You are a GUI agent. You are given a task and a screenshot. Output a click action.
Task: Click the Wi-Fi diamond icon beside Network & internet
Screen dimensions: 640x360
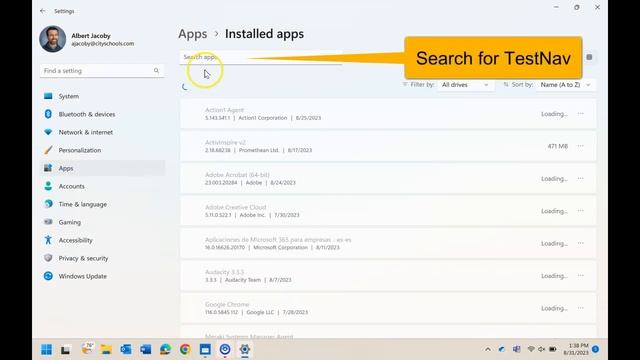point(48,132)
